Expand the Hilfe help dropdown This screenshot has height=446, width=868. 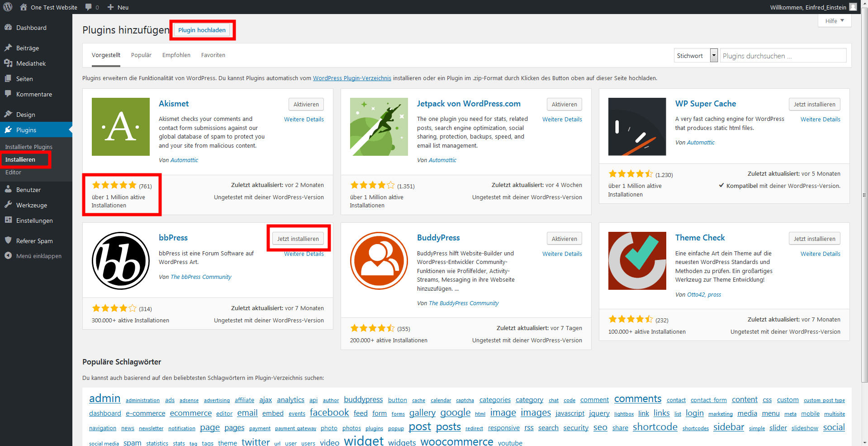[835, 21]
